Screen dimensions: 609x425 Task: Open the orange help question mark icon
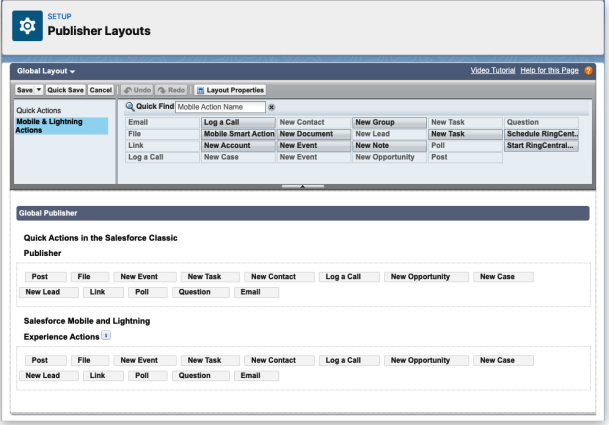[588, 71]
